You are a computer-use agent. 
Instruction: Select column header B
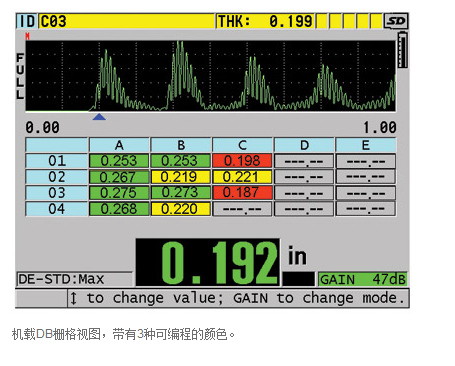(x=181, y=145)
